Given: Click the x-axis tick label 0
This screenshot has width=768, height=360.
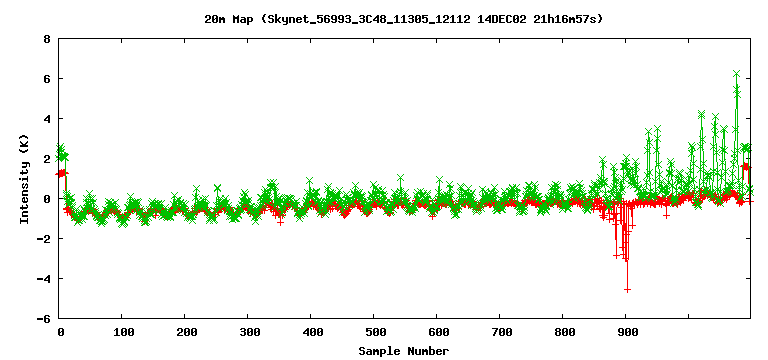Looking at the screenshot, I should 60,333.
